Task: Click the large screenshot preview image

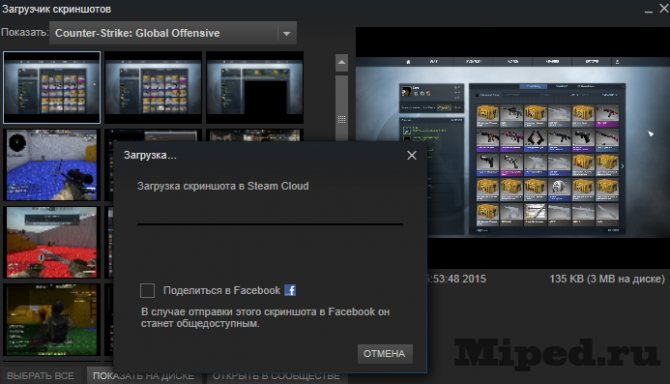Action: [512, 147]
